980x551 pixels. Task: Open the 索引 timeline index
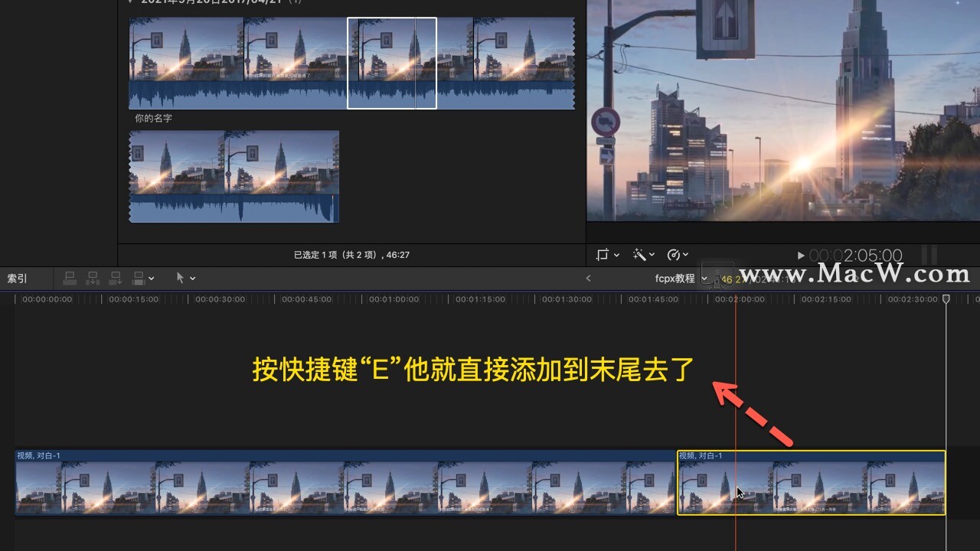click(18, 279)
